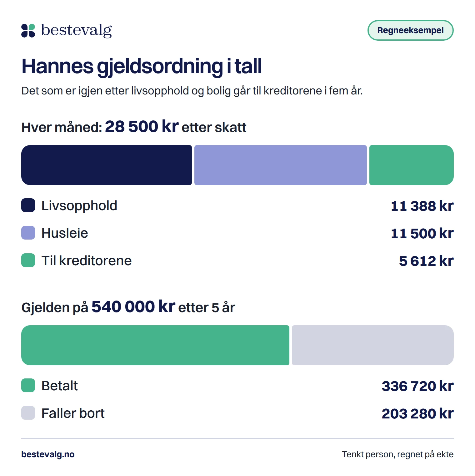Click the '11 500 kr' value
475x476 pixels.
[x=422, y=234]
